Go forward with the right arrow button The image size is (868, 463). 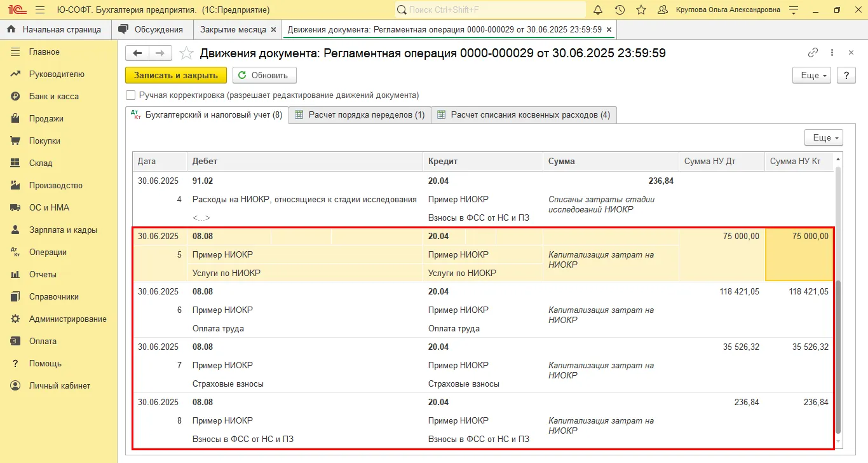point(160,53)
